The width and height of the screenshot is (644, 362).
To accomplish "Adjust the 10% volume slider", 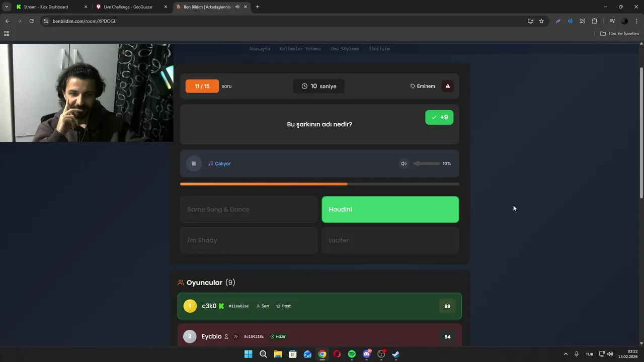I will [427, 163].
